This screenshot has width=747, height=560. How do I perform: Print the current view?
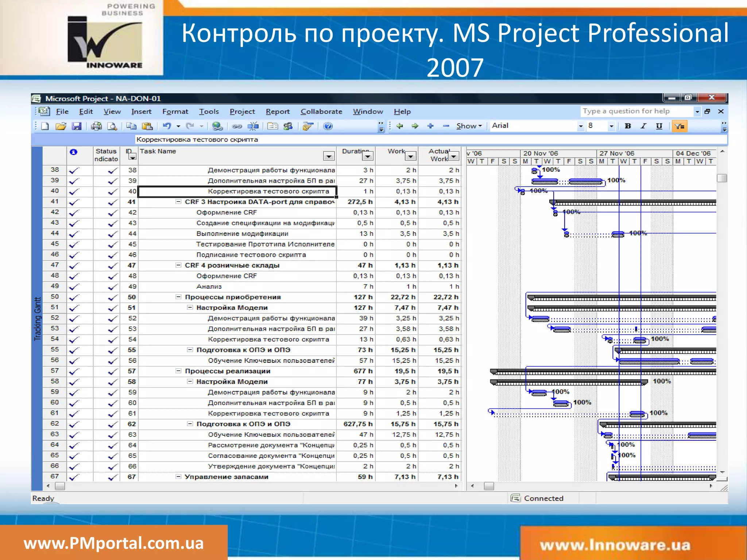[x=96, y=126]
